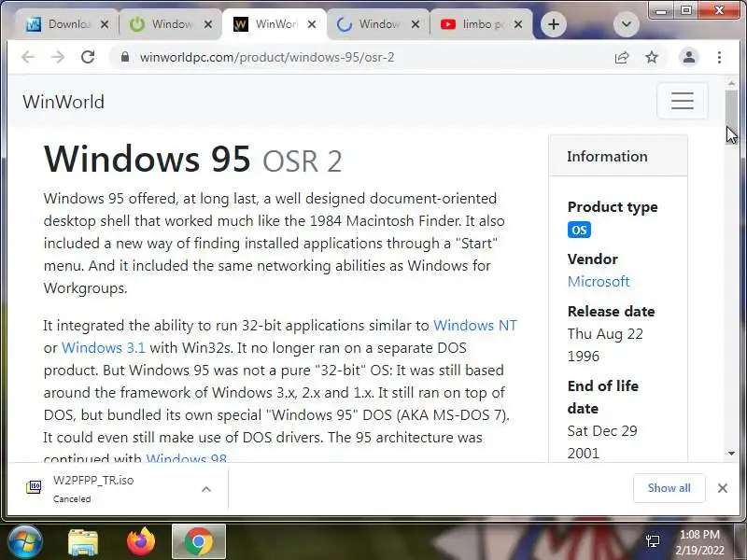Screen dimensions: 747x560
Task: Click the Windows 95 OSR 2 heading
Action: 193,160
